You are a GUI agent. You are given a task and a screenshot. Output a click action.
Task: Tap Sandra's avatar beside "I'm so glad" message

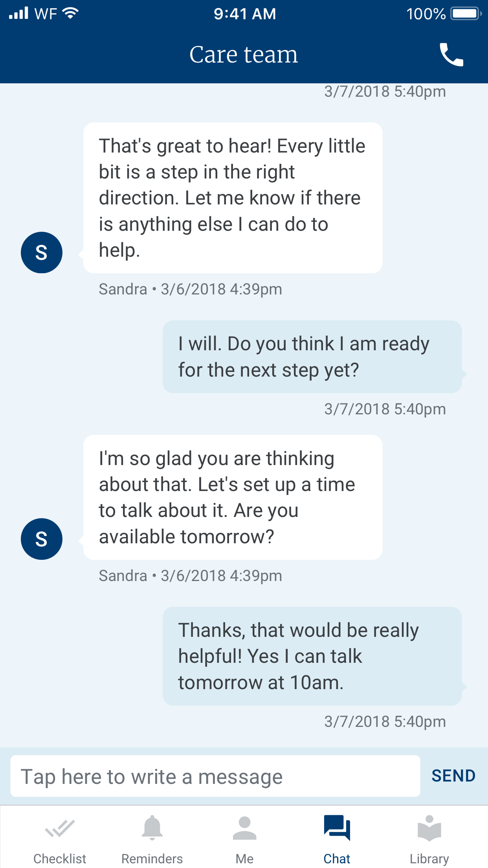(42, 539)
